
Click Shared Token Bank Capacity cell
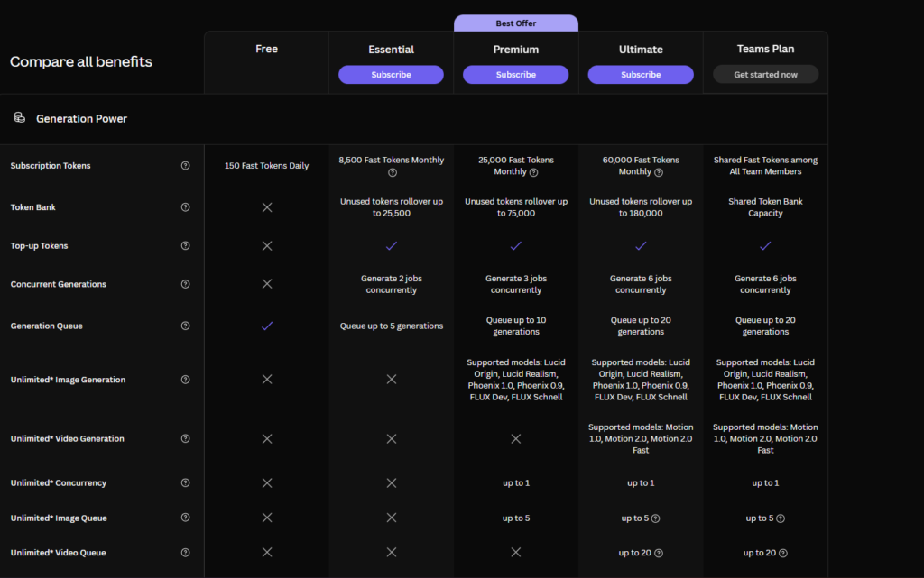765,207
